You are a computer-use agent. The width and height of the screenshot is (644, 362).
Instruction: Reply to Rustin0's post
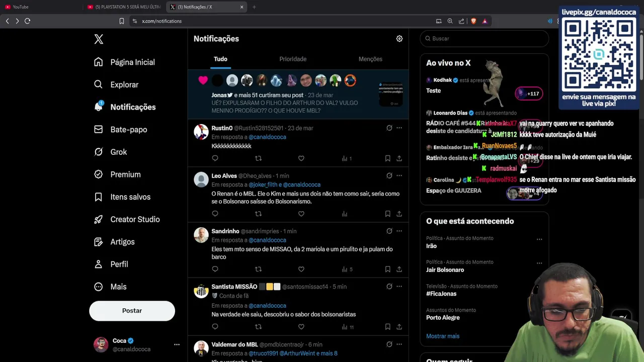click(x=215, y=158)
